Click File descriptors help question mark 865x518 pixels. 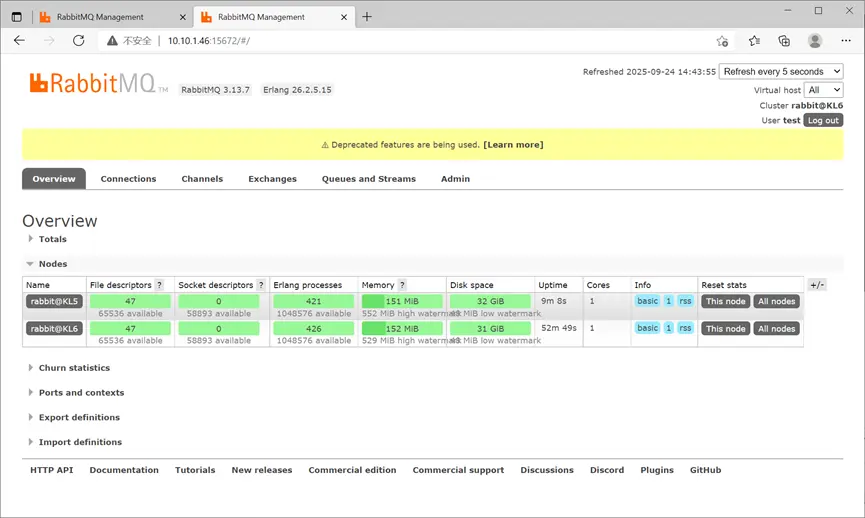click(159, 285)
